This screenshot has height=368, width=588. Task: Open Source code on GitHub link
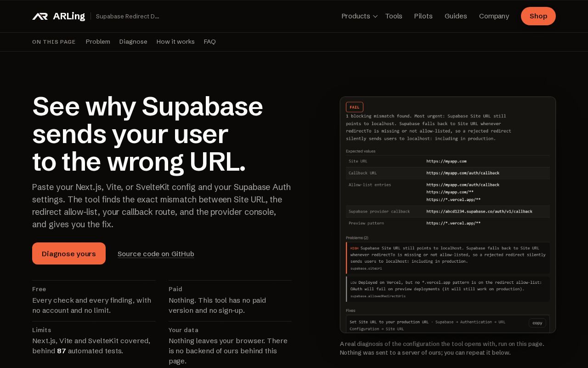click(156, 254)
